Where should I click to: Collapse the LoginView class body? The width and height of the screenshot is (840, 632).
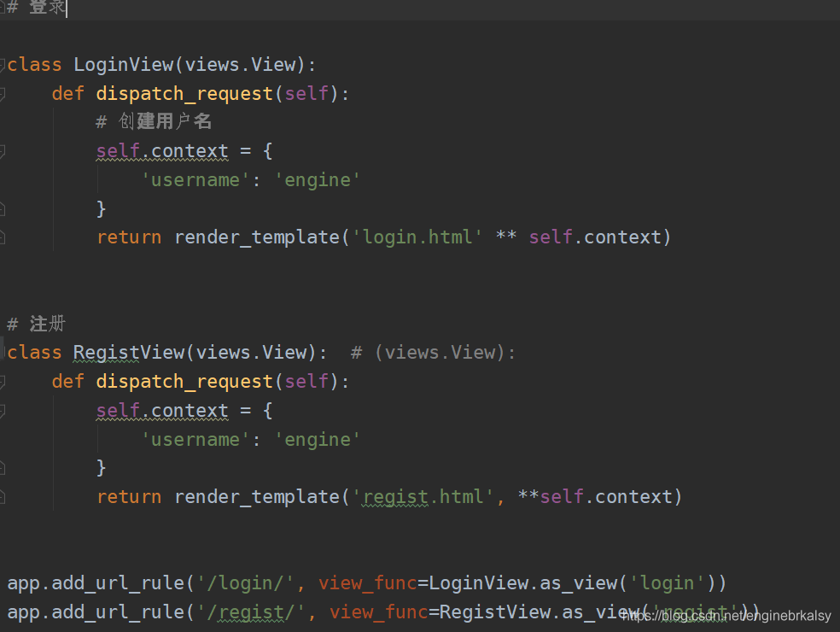tap(3, 64)
